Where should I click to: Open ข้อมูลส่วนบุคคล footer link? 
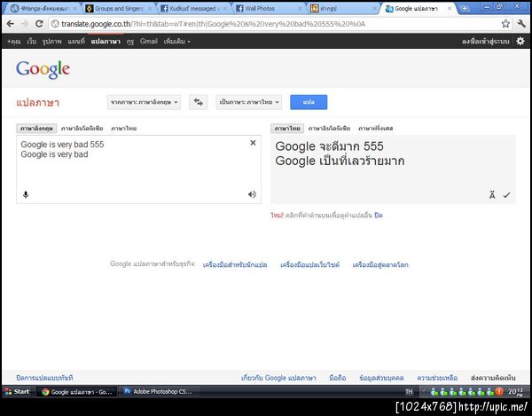[381, 378]
